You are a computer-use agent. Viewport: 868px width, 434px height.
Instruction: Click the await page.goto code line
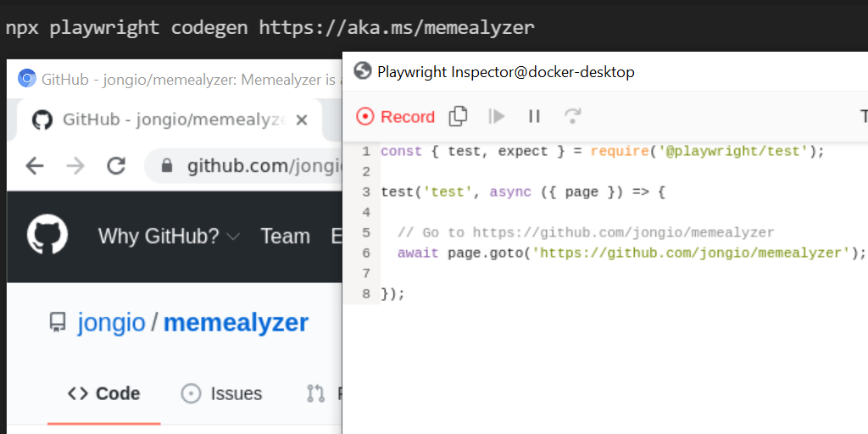coord(632,253)
